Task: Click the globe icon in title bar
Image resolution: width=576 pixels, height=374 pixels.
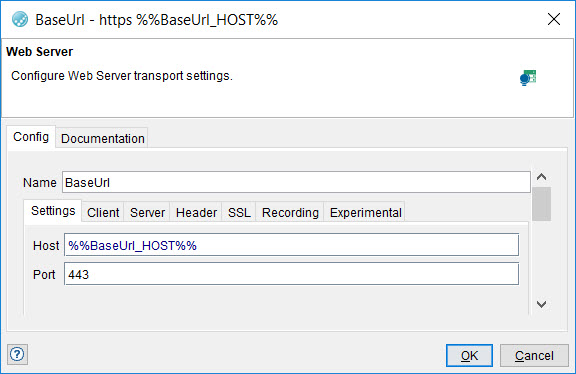Action: click(x=20, y=19)
